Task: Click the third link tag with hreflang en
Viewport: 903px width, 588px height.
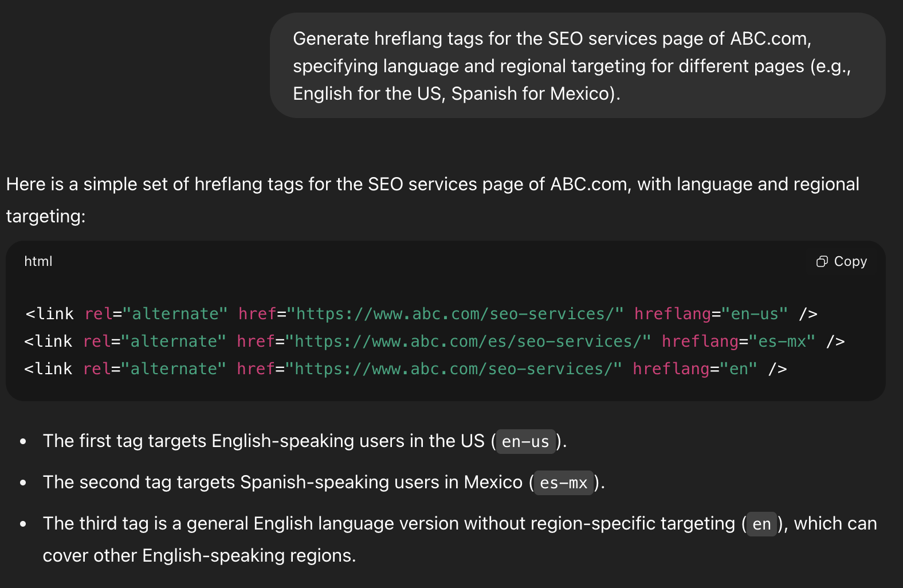Action: [406, 369]
